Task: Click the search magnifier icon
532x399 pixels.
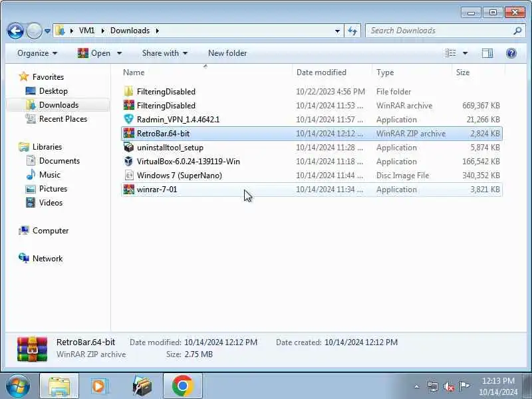Action: coord(517,31)
